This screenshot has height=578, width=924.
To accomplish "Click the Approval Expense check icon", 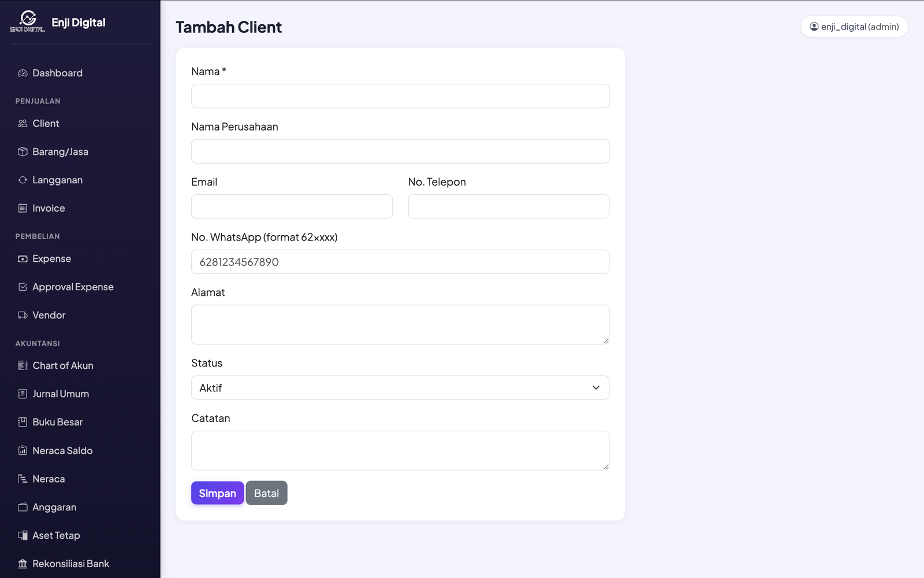I will click(23, 287).
